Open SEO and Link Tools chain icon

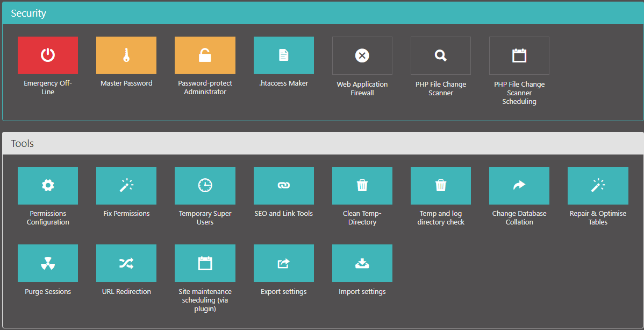284,186
